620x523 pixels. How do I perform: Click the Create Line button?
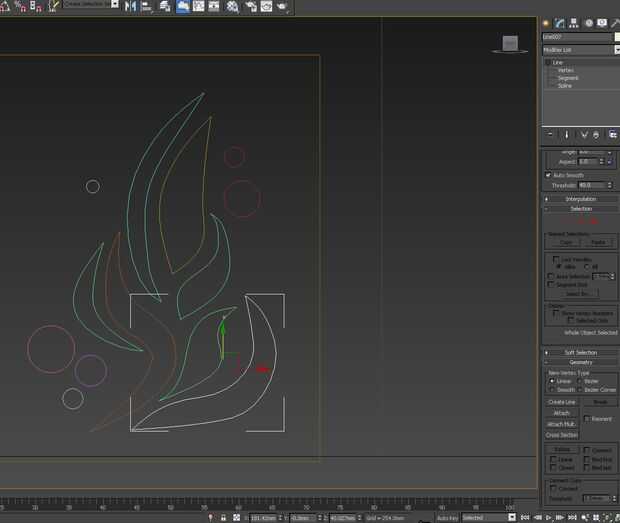click(561, 401)
